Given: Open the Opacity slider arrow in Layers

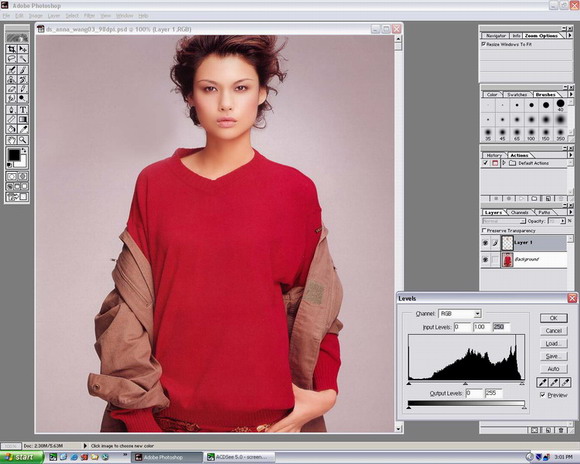Looking at the screenshot, I should 563,221.
